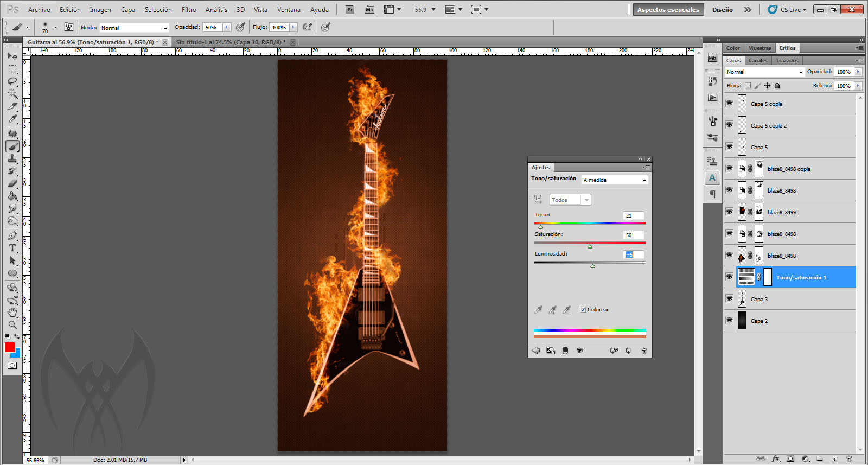Open the layer blend mode Normal dropdown

tap(764, 72)
